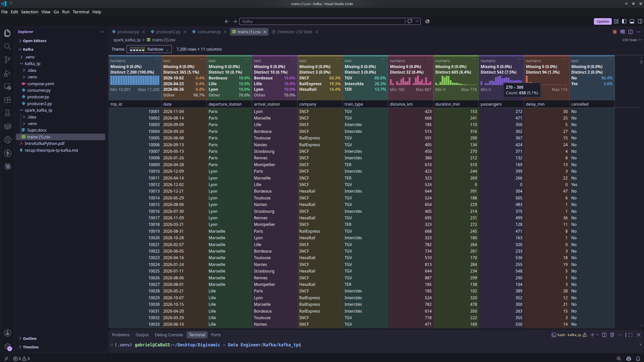The image size is (644, 362).
Task: Open the Run menu
Action: click(66, 12)
